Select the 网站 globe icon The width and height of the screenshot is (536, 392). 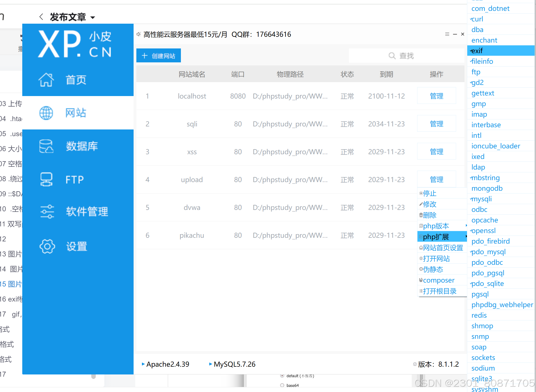46,113
